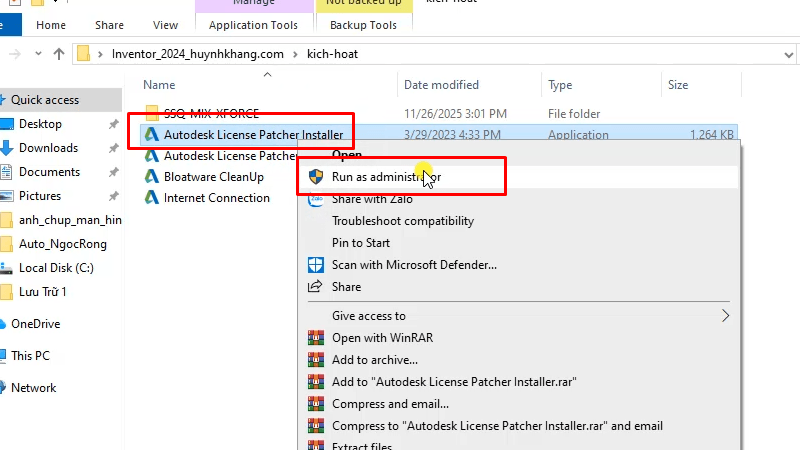Select Pin to Start menu entry
The height and width of the screenshot is (450, 800).
click(361, 243)
